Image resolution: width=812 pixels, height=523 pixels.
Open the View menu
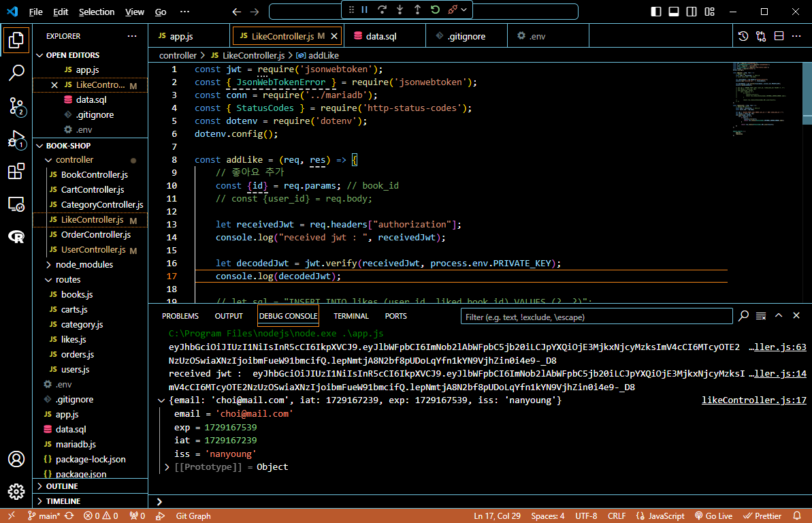point(135,12)
